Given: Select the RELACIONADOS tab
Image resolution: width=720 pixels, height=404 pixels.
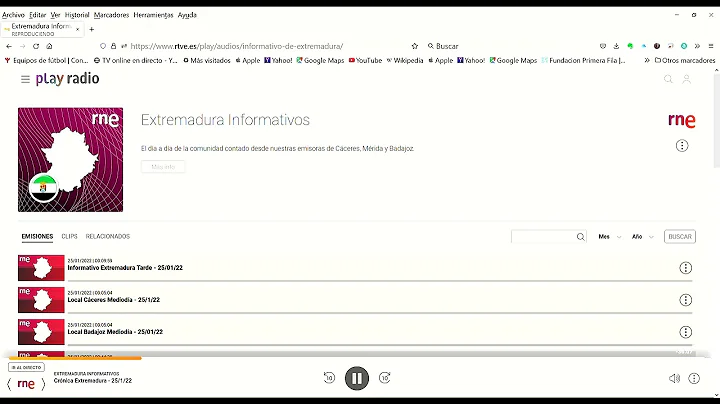Looking at the screenshot, I should [x=107, y=236].
